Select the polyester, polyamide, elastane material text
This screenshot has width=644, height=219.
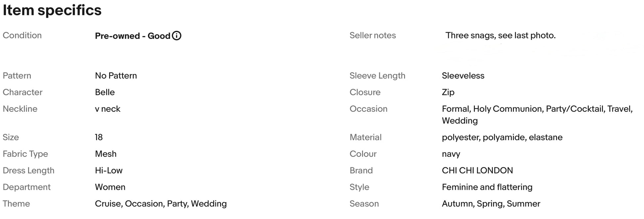point(502,137)
